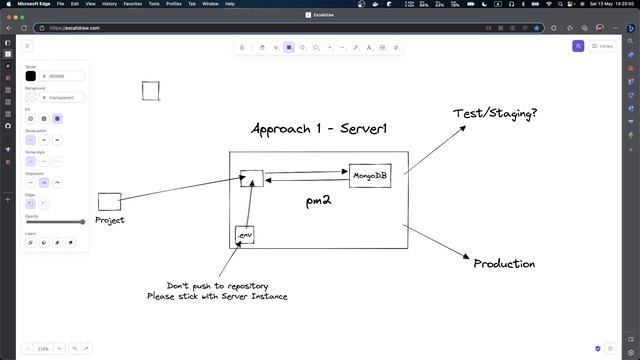Select the Eraser tool
This screenshot has width=640, height=360.
tap(396, 48)
